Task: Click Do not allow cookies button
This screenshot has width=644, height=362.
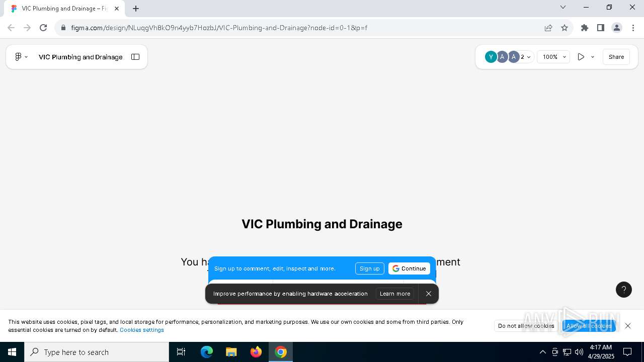Action: click(526, 326)
